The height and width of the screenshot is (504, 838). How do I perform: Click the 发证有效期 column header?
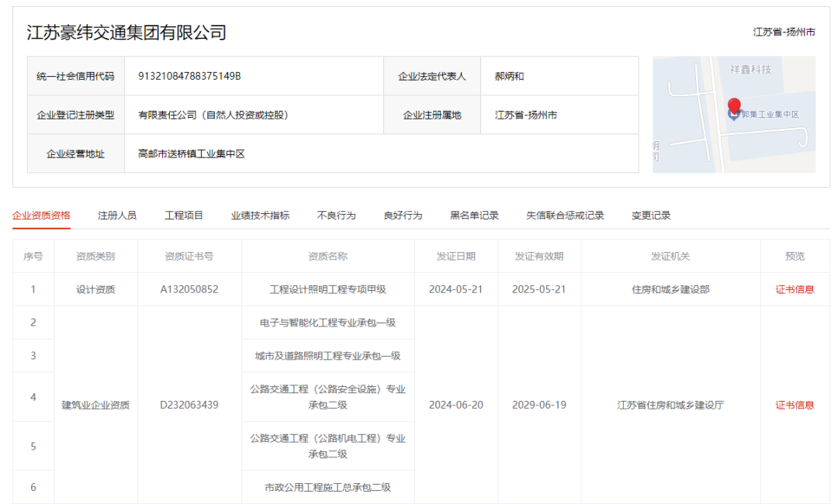click(x=539, y=257)
